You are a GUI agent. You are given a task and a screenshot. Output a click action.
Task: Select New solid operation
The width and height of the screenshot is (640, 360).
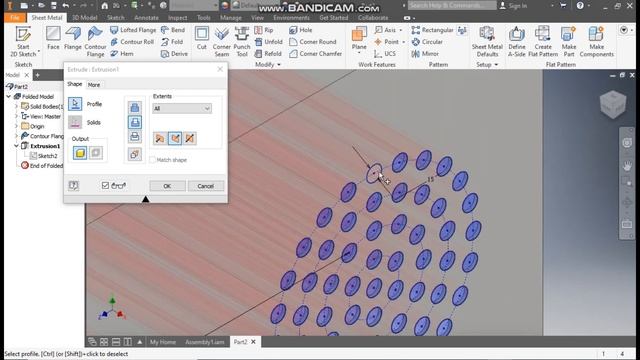point(135,154)
